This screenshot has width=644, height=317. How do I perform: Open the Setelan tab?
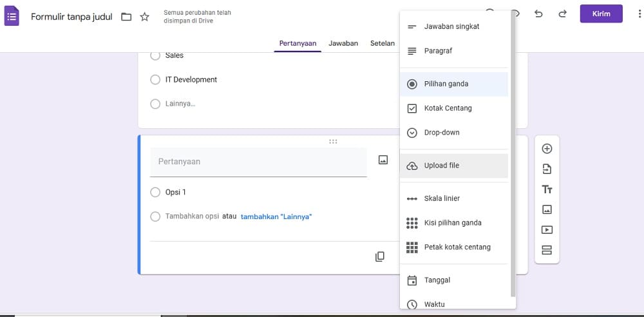pyautogui.click(x=383, y=43)
